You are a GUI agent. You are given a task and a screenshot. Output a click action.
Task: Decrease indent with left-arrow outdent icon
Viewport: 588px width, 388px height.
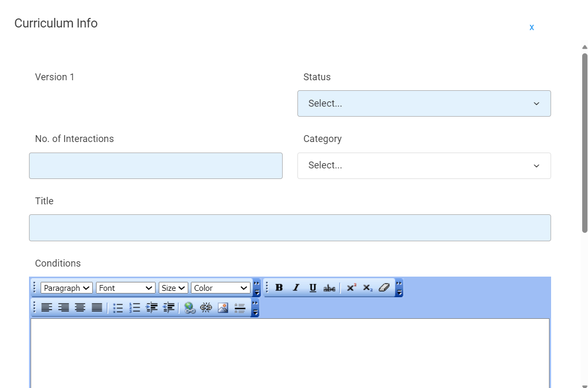click(168, 308)
